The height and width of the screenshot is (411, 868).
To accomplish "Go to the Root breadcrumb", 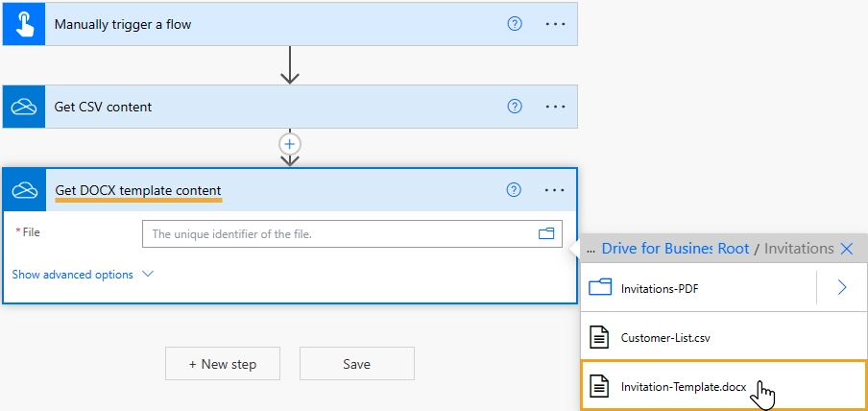I will tap(734, 248).
